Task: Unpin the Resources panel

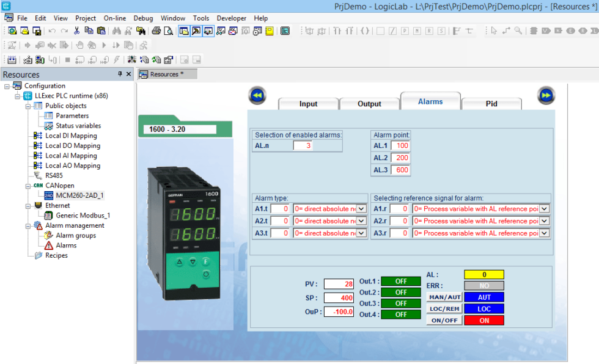Action: (x=120, y=74)
